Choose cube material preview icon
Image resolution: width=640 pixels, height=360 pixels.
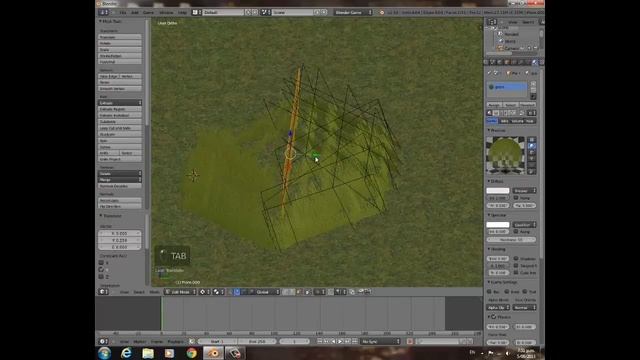(531, 153)
